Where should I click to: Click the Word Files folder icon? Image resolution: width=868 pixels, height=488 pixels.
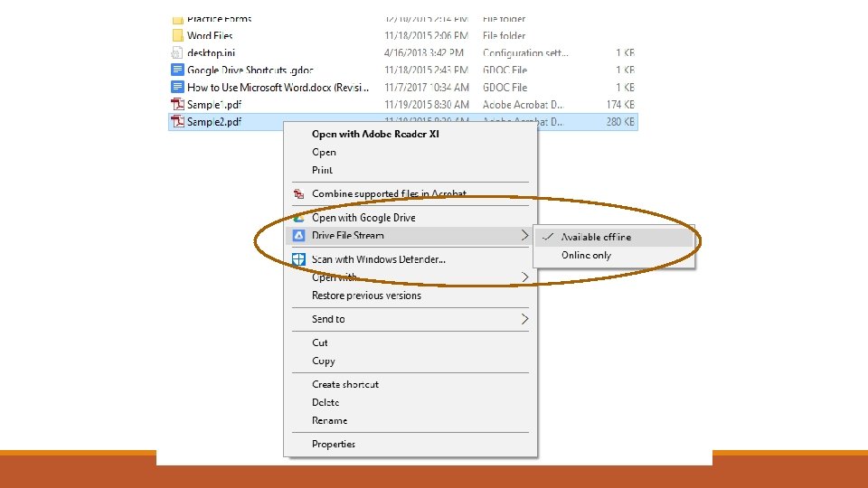pyautogui.click(x=178, y=35)
